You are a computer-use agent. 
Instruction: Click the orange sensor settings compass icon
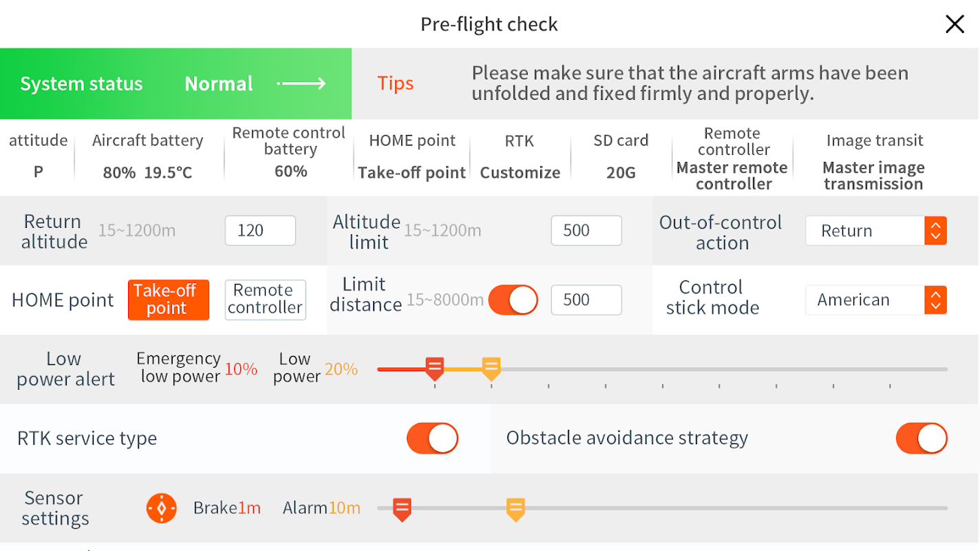[162, 508]
